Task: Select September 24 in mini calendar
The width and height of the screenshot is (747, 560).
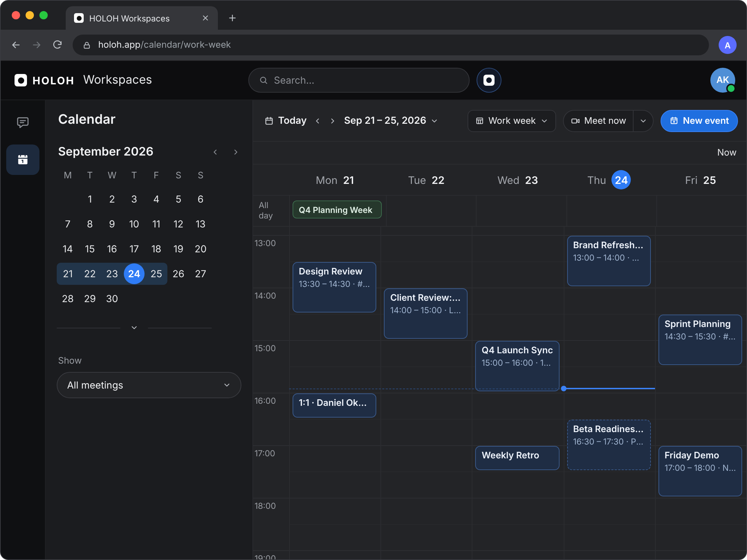Action: pos(134,274)
